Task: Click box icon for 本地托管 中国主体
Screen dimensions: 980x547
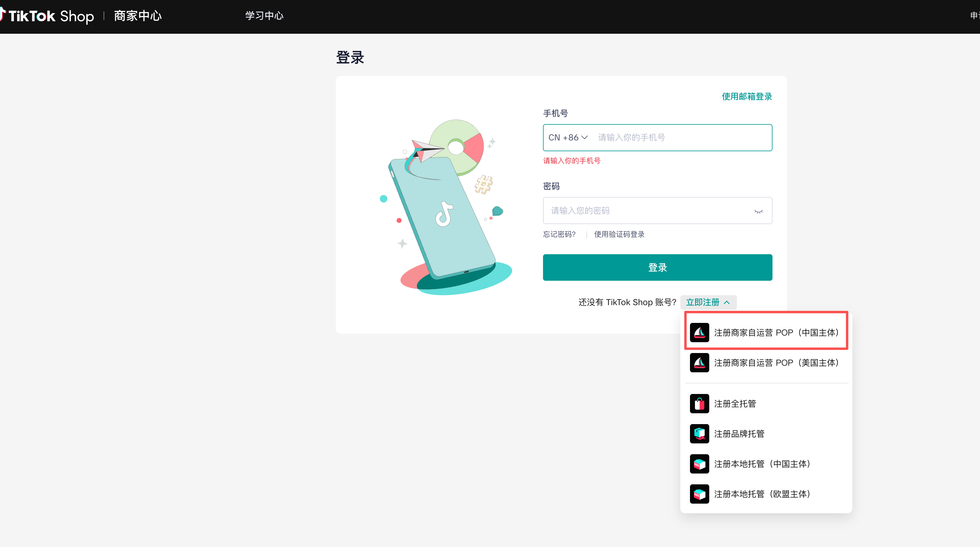Action: click(699, 464)
